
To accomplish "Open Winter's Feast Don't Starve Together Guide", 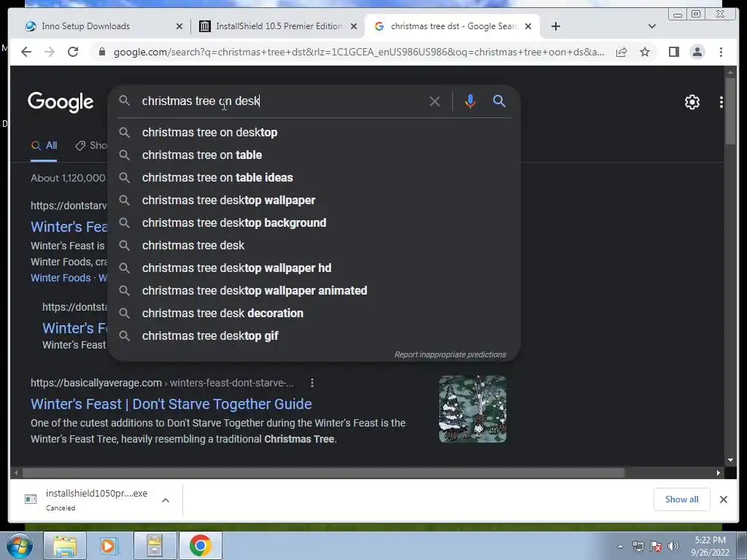I will pyautogui.click(x=171, y=404).
